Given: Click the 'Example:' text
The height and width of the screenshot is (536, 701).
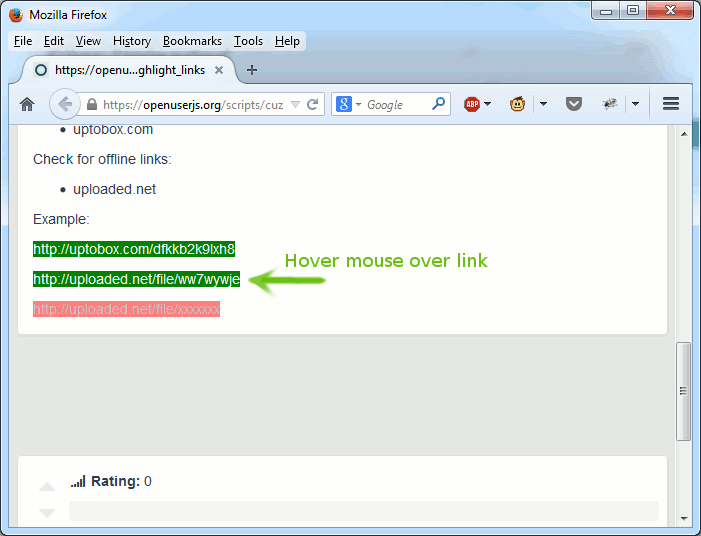Looking at the screenshot, I should point(61,219).
